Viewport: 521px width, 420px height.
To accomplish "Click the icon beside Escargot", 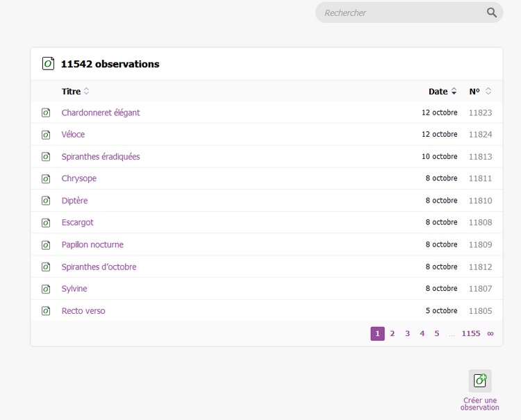I will point(46,223).
